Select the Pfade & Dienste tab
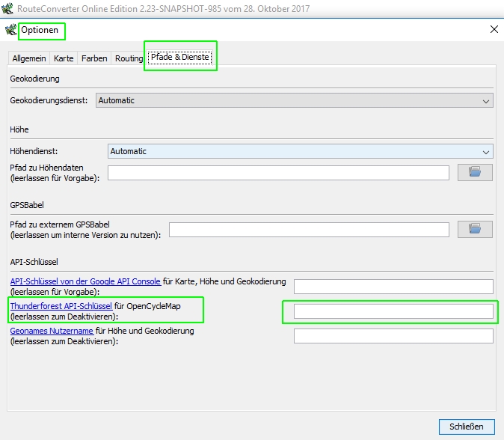The height and width of the screenshot is (440, 504). [x=180, y=57]
